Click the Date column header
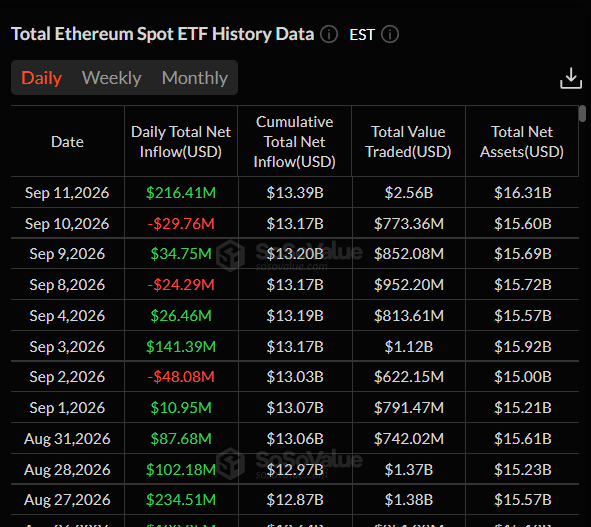The image size is (591, 527). click(67, 142)
